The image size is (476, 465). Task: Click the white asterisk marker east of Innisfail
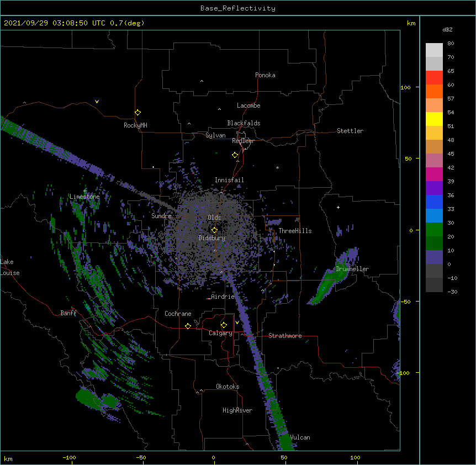[277, 167]
